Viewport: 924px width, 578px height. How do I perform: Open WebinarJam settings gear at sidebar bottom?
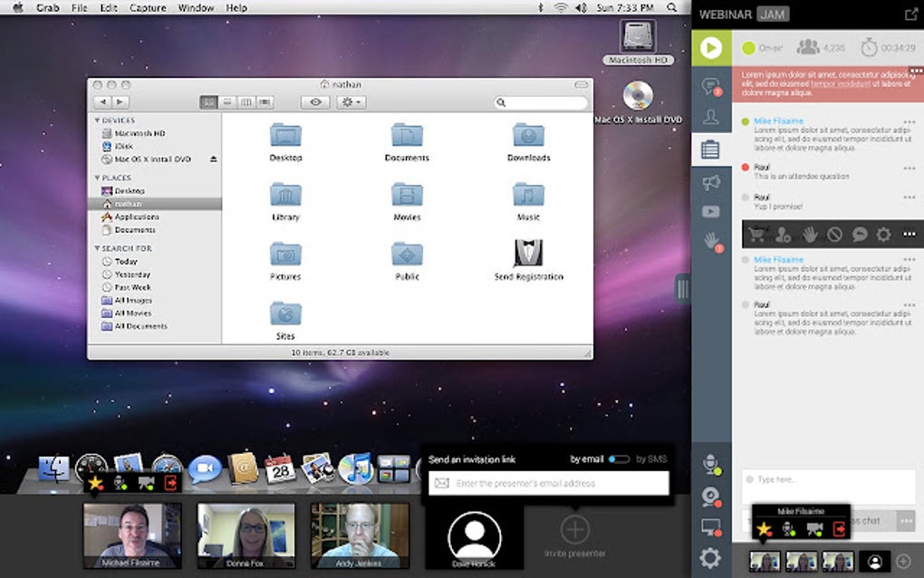(711, 558)
